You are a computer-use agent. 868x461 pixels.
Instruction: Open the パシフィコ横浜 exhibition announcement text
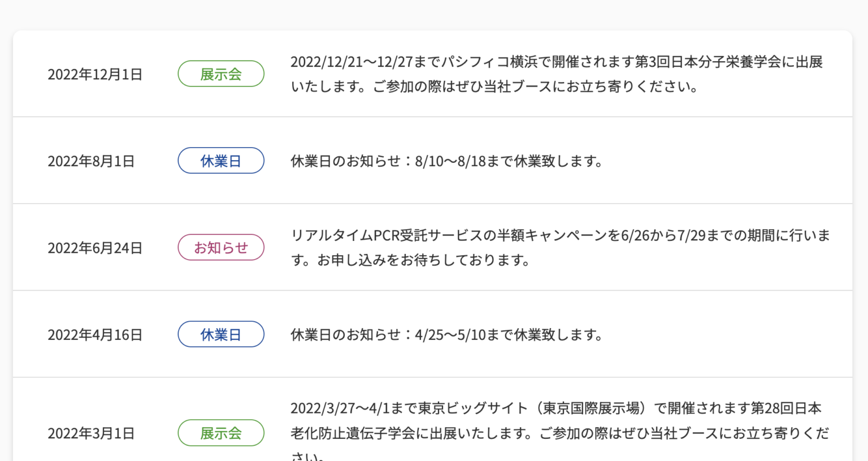(557, 74)
